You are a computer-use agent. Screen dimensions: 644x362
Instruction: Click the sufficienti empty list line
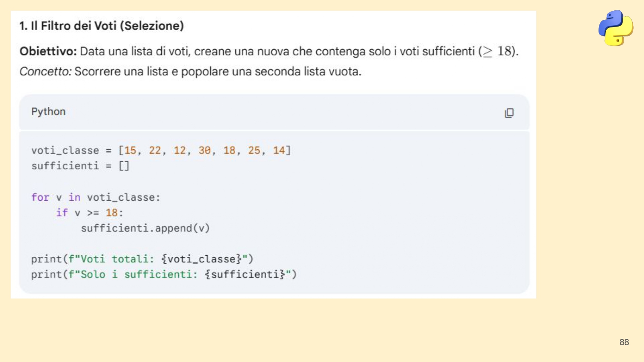coord(80,166)
